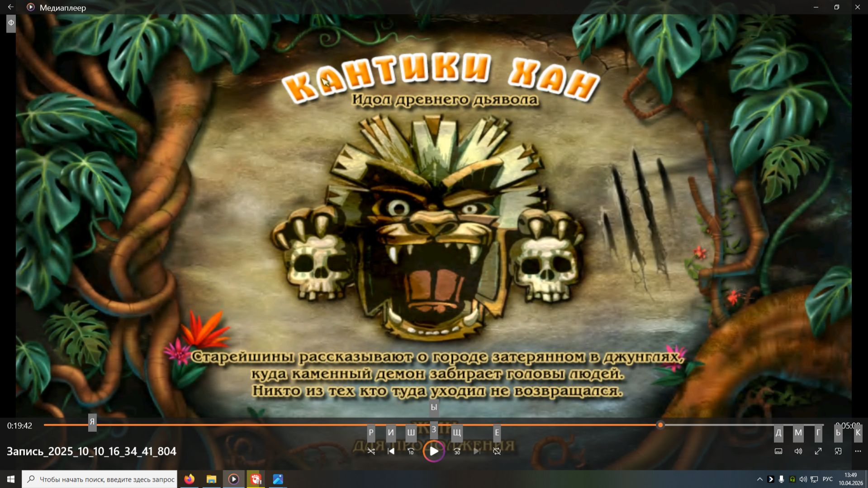This screenshot has height=488, width=868.
Task: Go back using the top-left arrow
Action: (10, 7)
